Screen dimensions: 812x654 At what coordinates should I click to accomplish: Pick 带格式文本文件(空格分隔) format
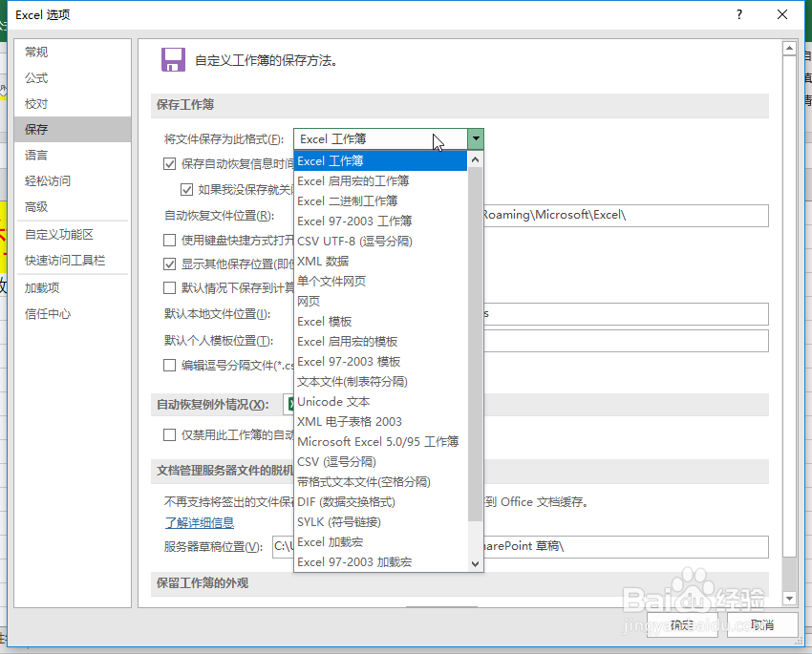coord(380,482)
